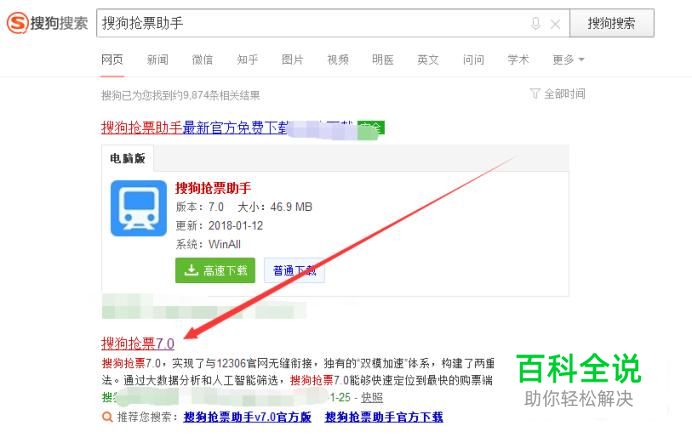The width and height of the screenshot is (692, 443).
Task: Select the 明医 tab
Action: (383, 60)
